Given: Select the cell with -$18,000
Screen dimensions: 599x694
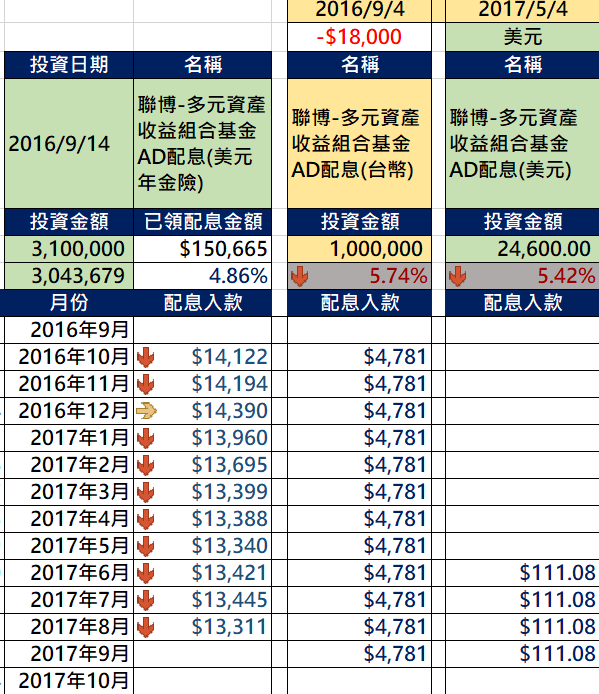Looking at the screenshot, I should (x=359, y=37).
